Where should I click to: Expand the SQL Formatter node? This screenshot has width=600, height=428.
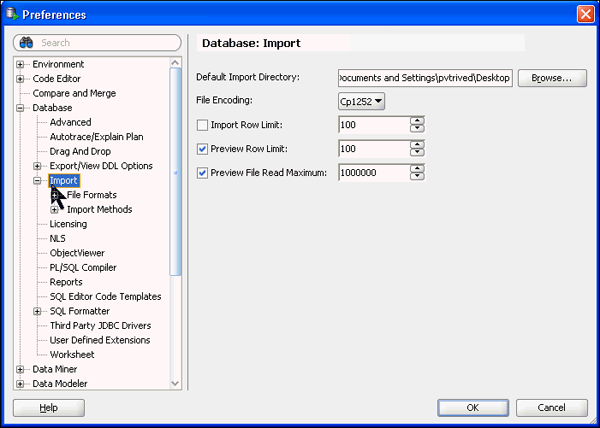pyautogui.click(x=37, y=311)
